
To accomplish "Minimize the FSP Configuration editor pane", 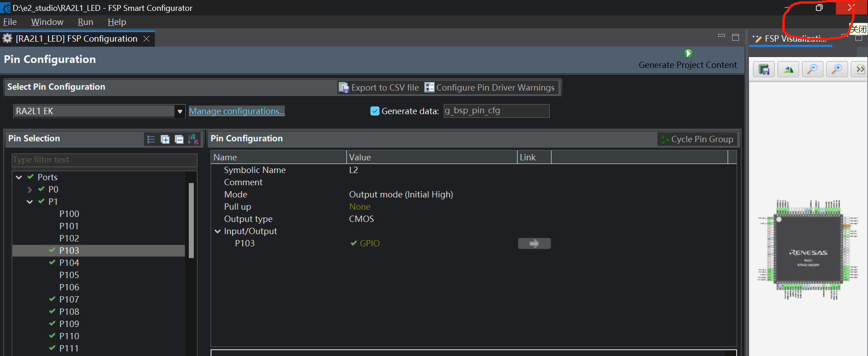I will pyautogui.click(x=721, y=36).
